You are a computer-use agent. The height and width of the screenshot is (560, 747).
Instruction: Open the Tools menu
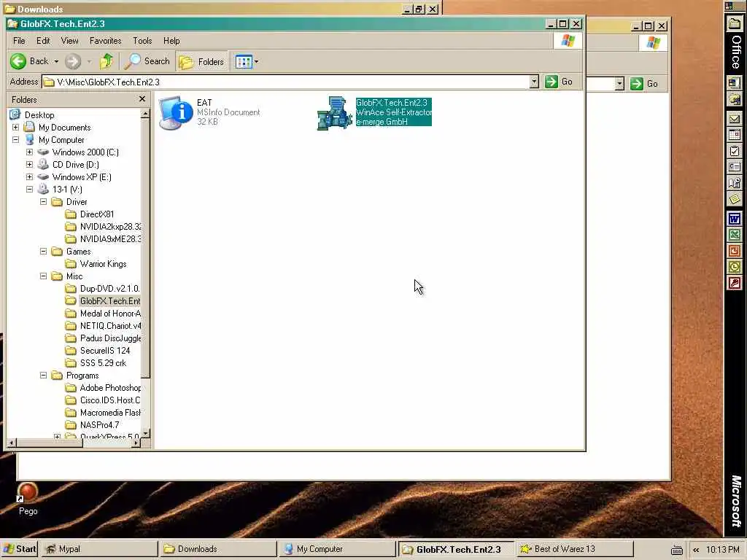(142, 41)
